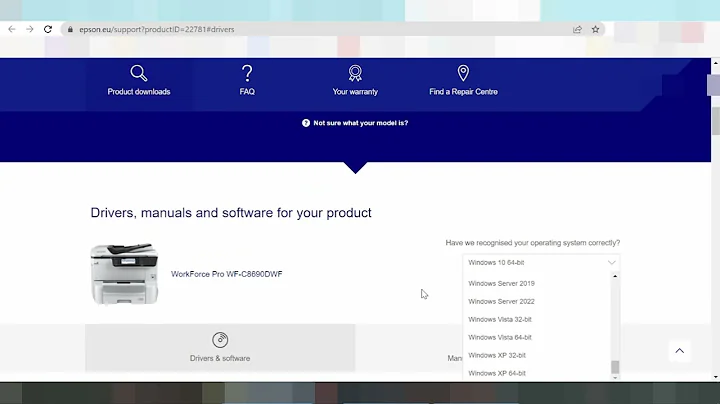This screenshot has width=720, height=404.
Task: Click 'Have we recognised your operating system correctly?' text
Action: coord(533,243)
